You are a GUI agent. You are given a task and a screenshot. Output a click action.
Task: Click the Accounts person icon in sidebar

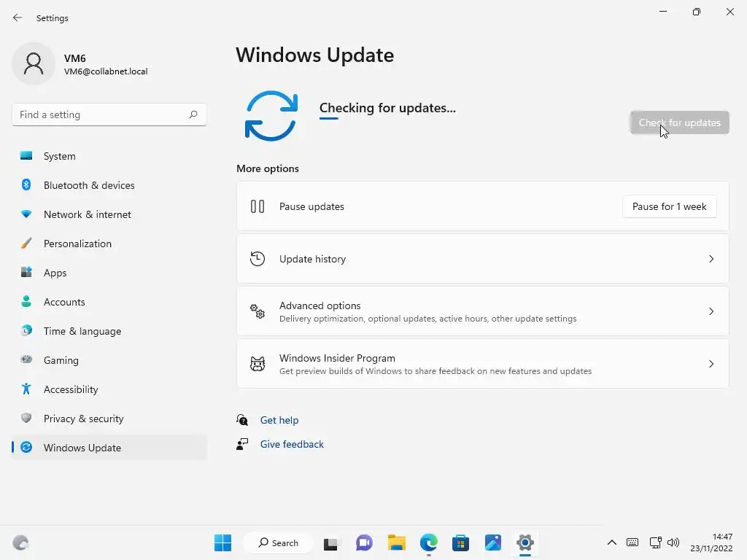pyautogui.click(x=26, y=301)
